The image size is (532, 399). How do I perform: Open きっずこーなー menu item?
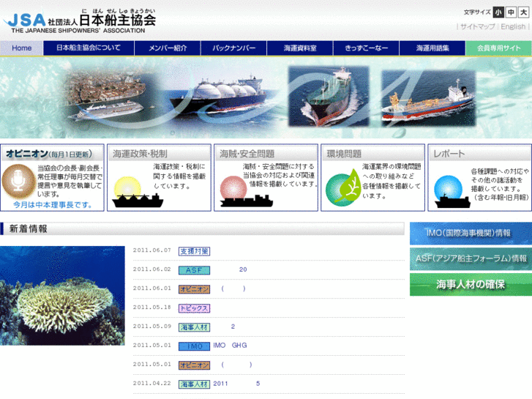coord(366,48)
